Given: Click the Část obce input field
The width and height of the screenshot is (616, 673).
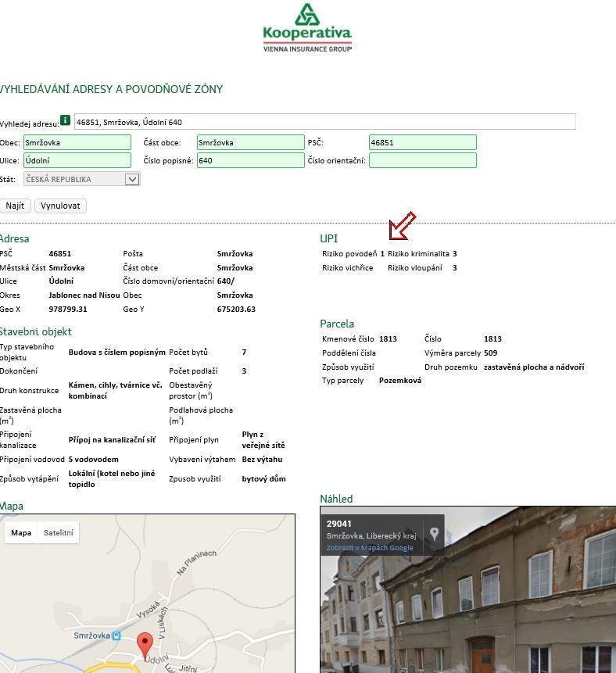Looking at the screenshot, I should tap(251, 142).
